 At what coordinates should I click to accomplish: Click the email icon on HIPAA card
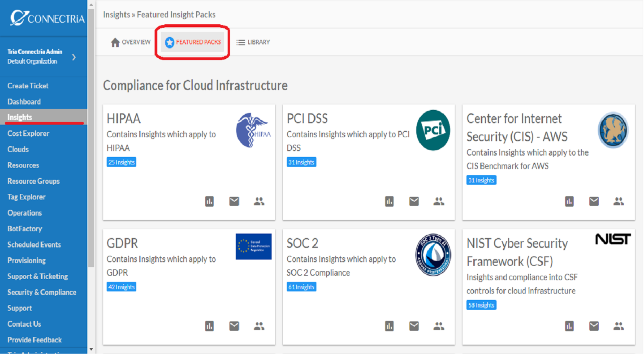234,202
